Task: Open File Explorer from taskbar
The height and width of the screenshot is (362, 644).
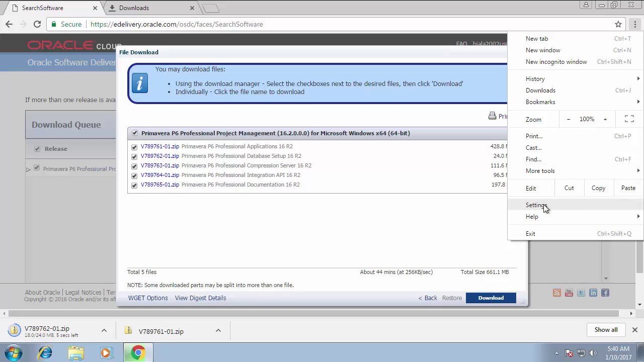Action: coord(76,353)
